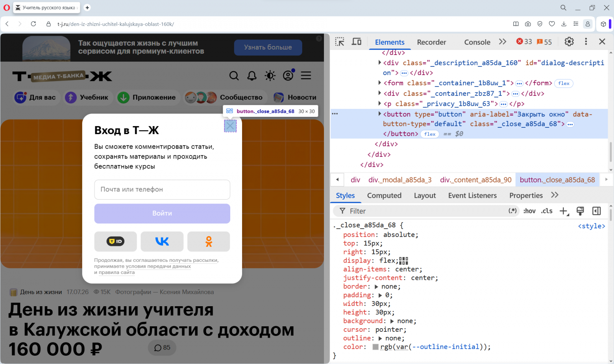Select div._modal_a85da_3 breadcrumb
Screen dimensions: 614x364
click(x=400, y=180)
